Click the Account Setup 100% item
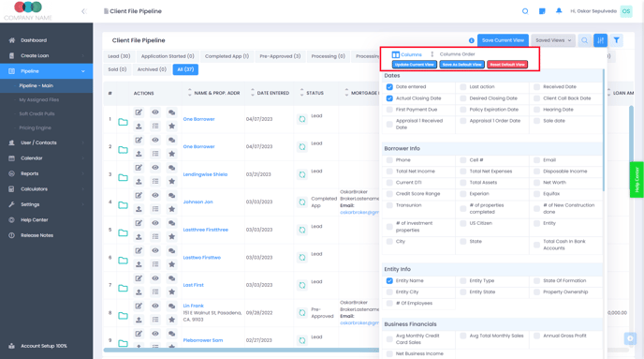The width and height of the screenshot is (644, 359). (44, 346)
